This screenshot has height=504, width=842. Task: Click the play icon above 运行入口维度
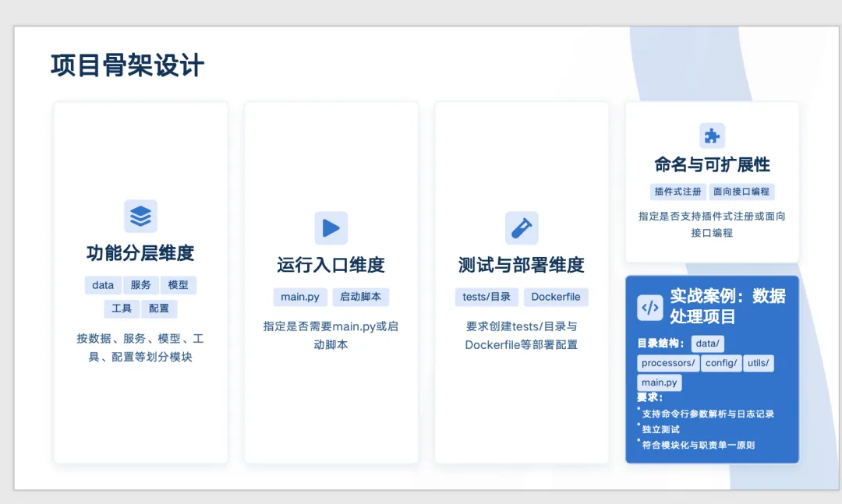(331, 228)
